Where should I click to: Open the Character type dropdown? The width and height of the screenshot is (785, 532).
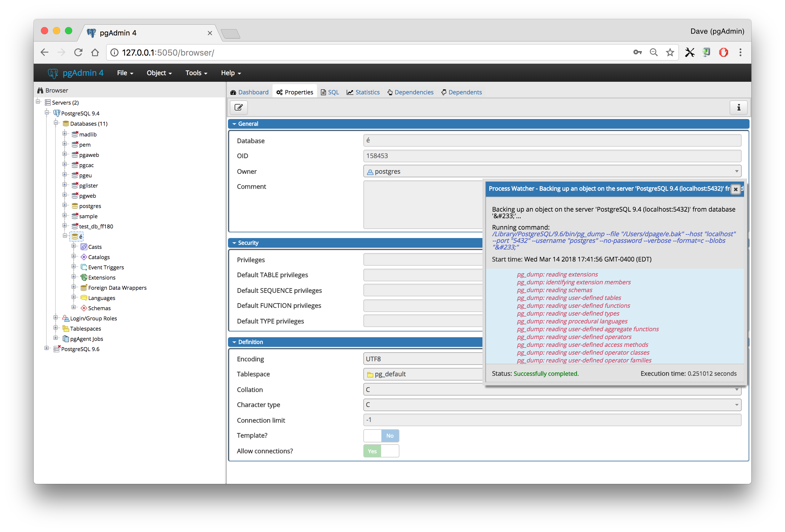(736, 405)
